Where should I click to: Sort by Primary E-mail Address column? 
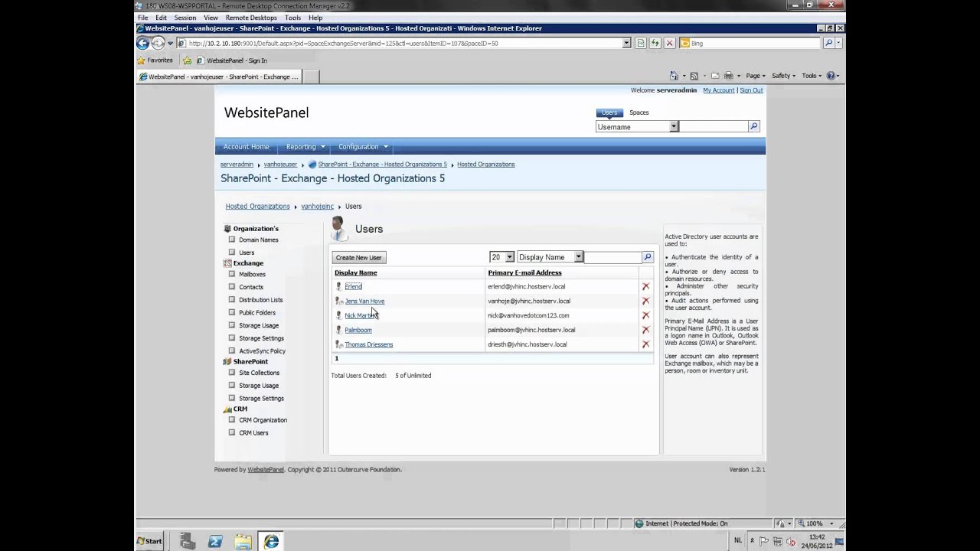pyautogui.click(x=524, y=272)
